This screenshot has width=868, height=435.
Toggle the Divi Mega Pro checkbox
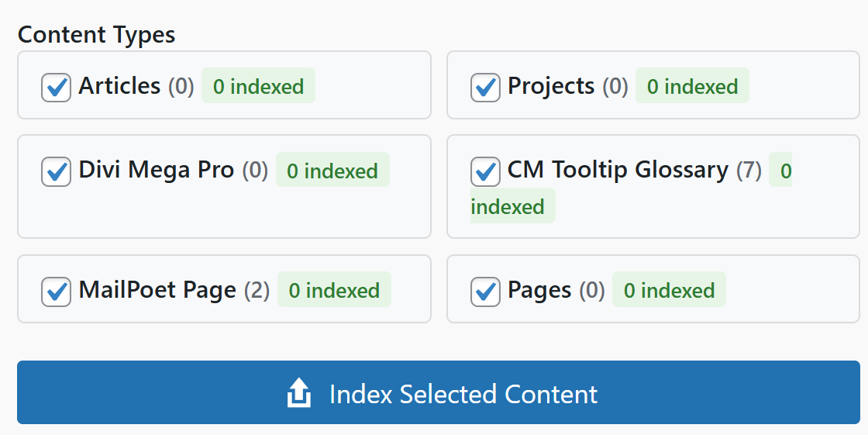[x=56, y=171]
